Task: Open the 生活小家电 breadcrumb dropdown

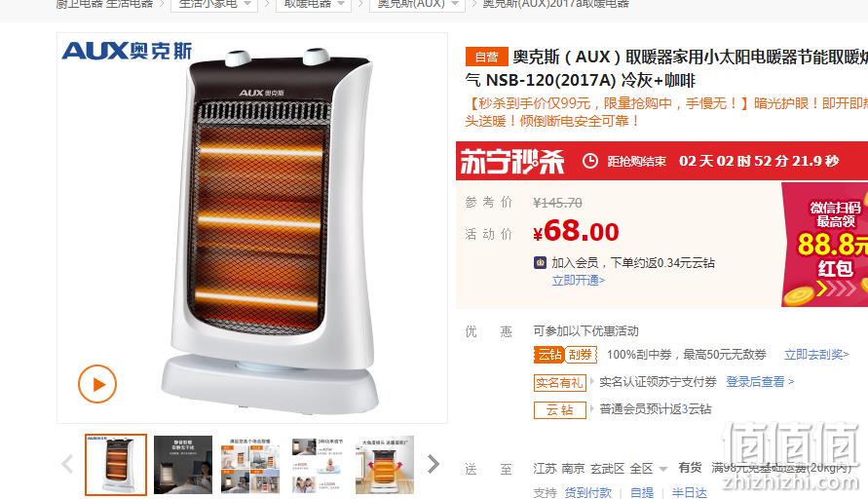Action: 214,5
